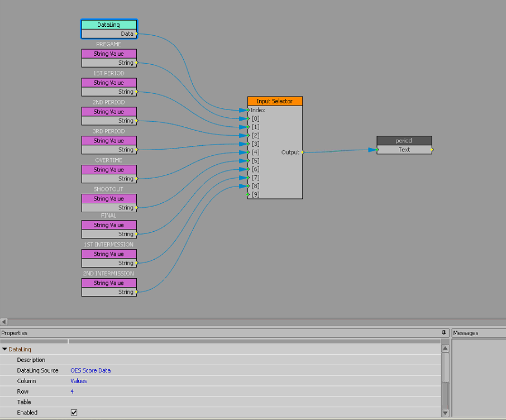Pin the Properties panel with pushpin icon

tap(444, 333)
